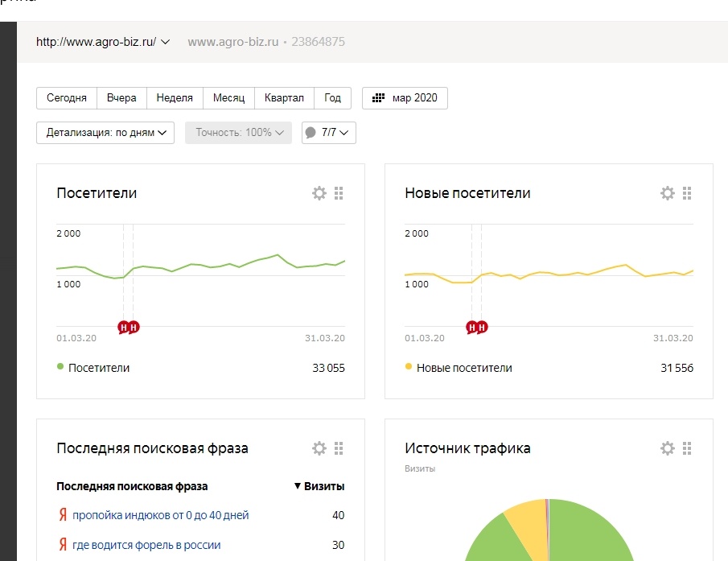
Task: Open settings gear of Источник трафика widget
Action: [x=667, y=448]
